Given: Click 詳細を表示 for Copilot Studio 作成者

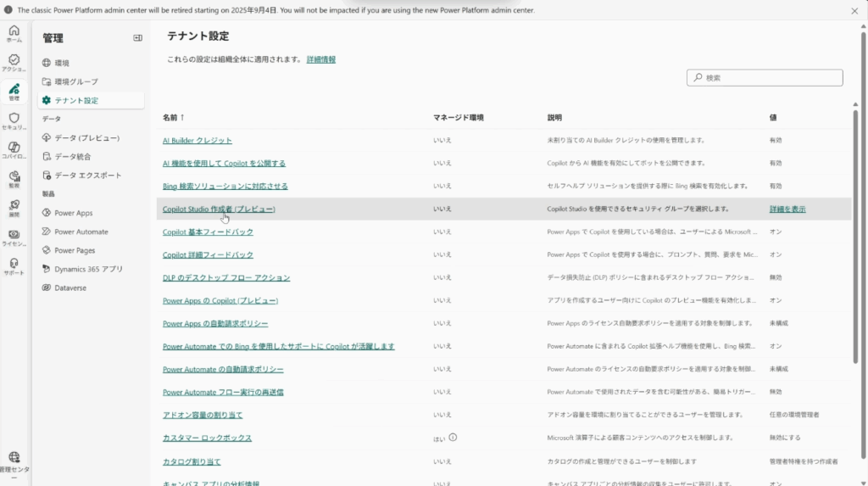Looking at the screenshot, I should (787, 209).
